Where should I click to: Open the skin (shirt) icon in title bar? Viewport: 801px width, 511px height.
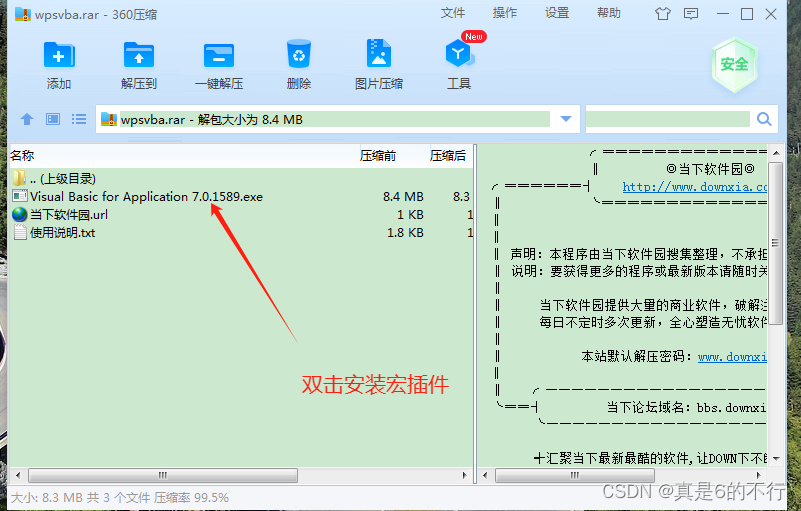pyautogui.click(x=663, y=14)
